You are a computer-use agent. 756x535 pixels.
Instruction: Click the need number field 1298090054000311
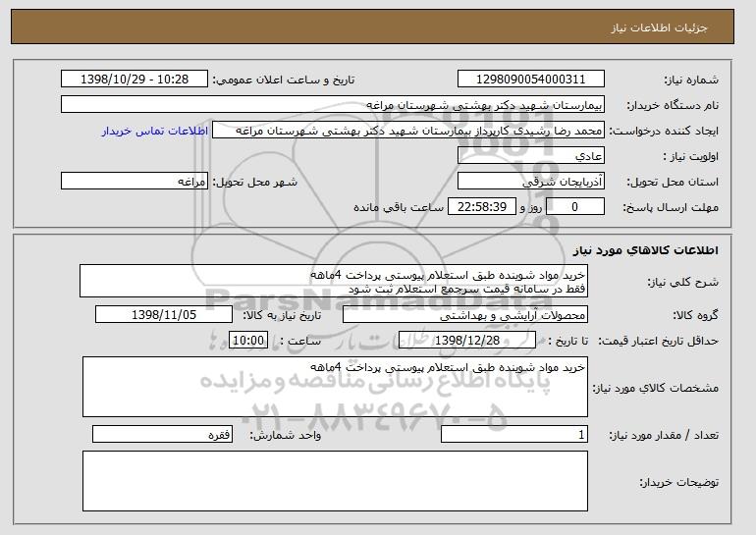coord(531,80)
